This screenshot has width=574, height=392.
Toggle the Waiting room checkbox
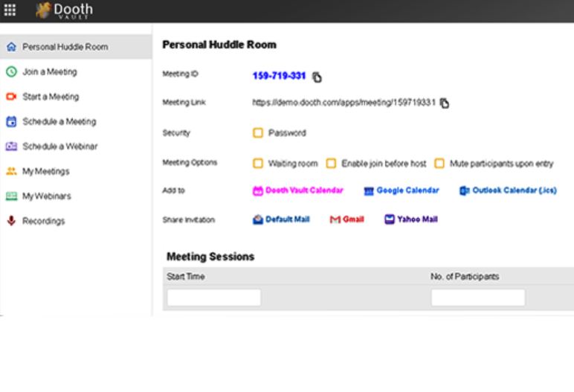tap(258, 164)
